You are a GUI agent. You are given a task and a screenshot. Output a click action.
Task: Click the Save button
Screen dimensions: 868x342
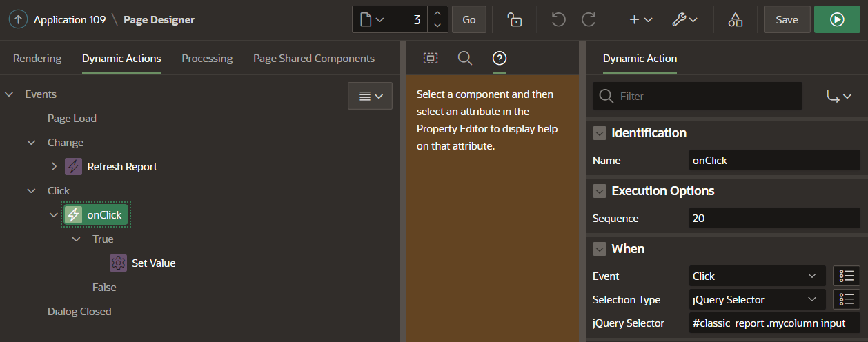coord(787,20)
